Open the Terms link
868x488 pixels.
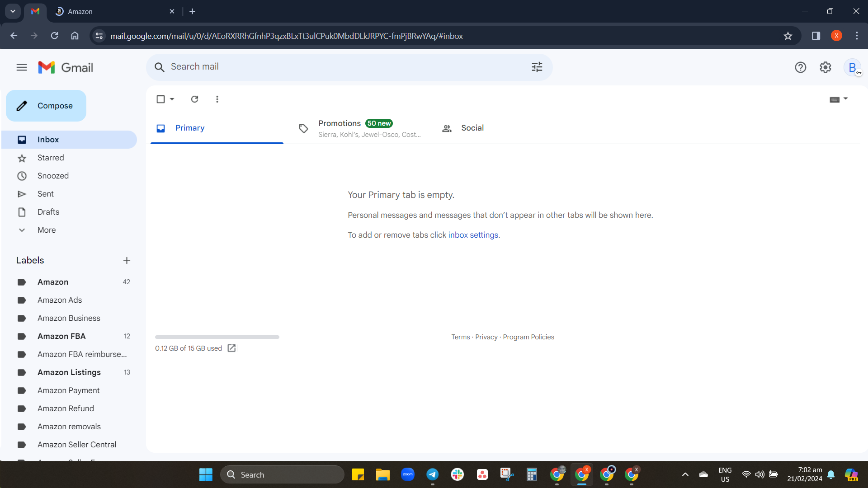click(460, 337)
